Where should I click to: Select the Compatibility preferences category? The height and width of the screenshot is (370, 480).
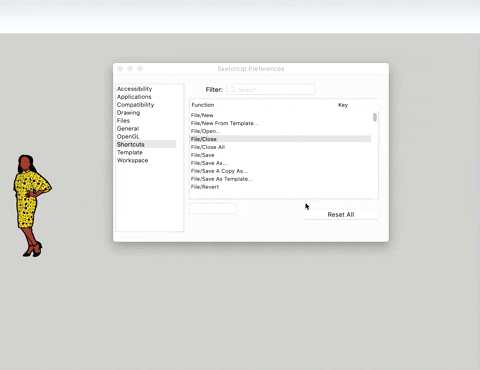click(x=135, y=105)
